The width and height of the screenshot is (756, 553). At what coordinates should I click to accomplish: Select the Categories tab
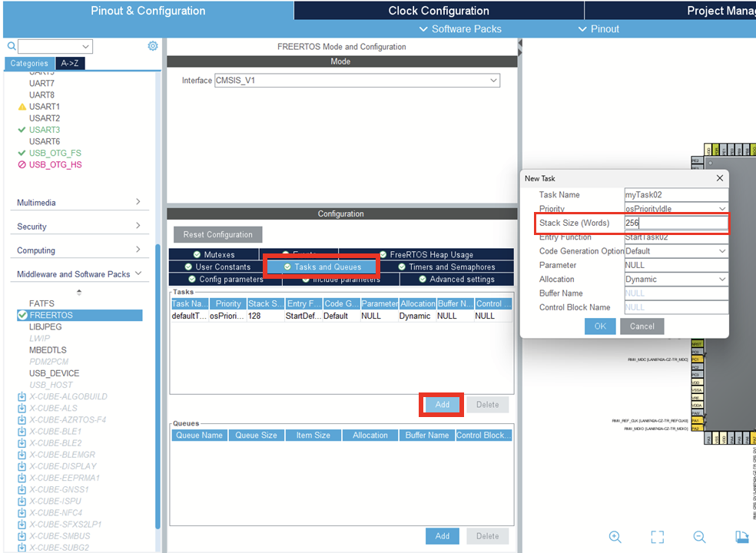(29, 63)
